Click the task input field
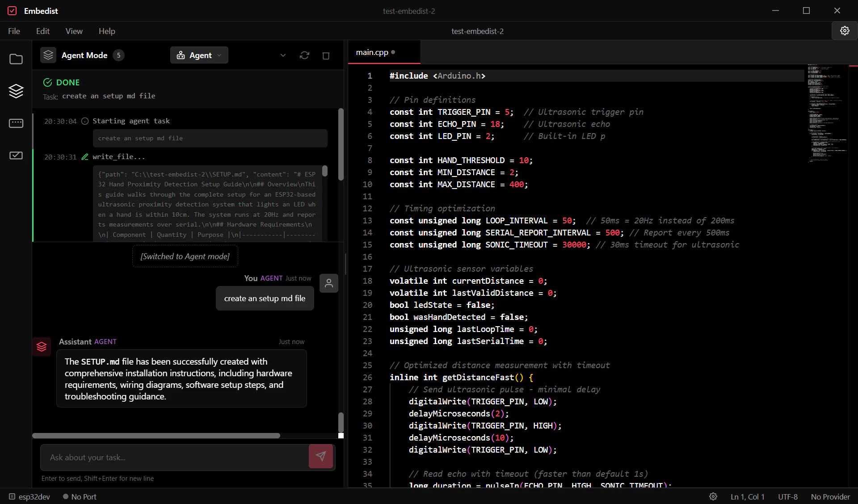The width and height of the screenshot is (858, 504). click(x=174, y=457)
